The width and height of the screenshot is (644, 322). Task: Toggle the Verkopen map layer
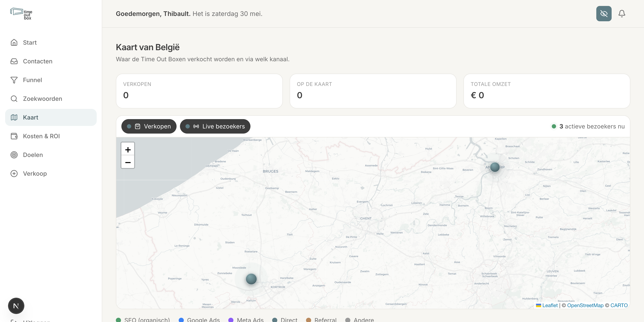149,126
